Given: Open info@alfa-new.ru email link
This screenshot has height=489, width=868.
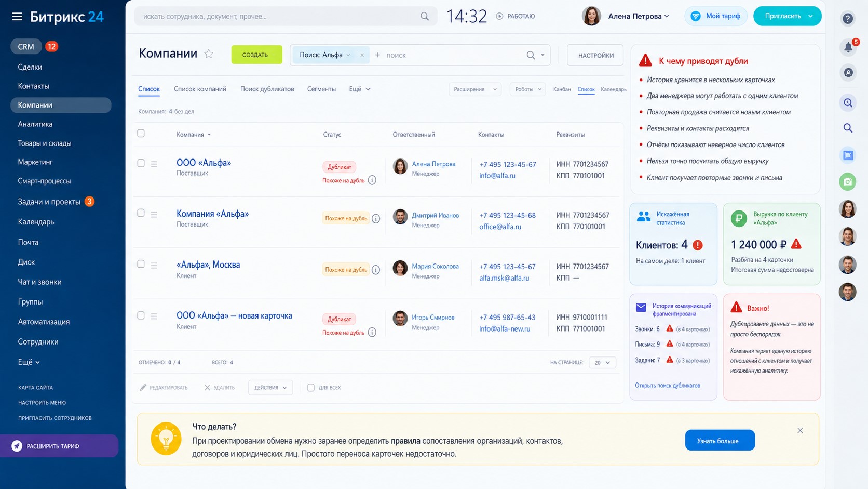Looking at the screenshot, I should pos(505,329).
